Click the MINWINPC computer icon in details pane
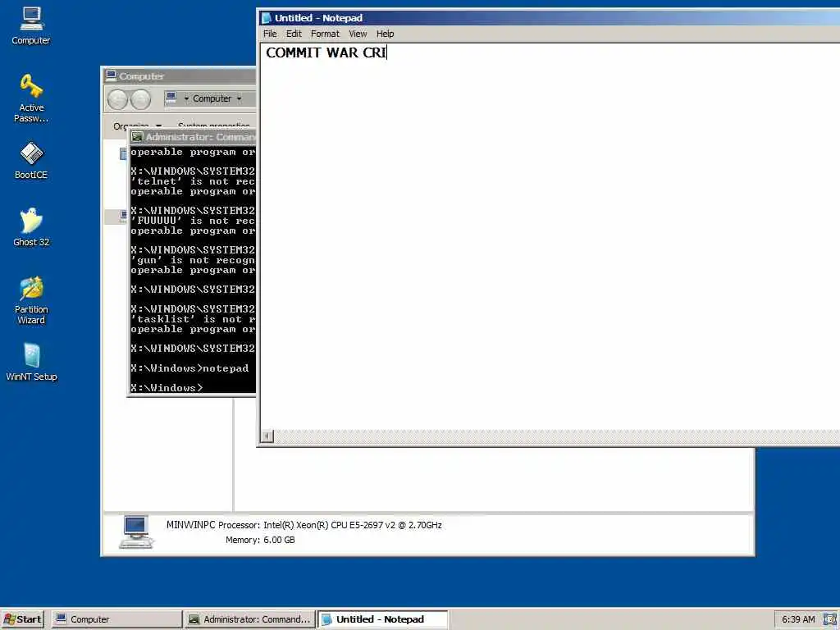 coord(136,532)
